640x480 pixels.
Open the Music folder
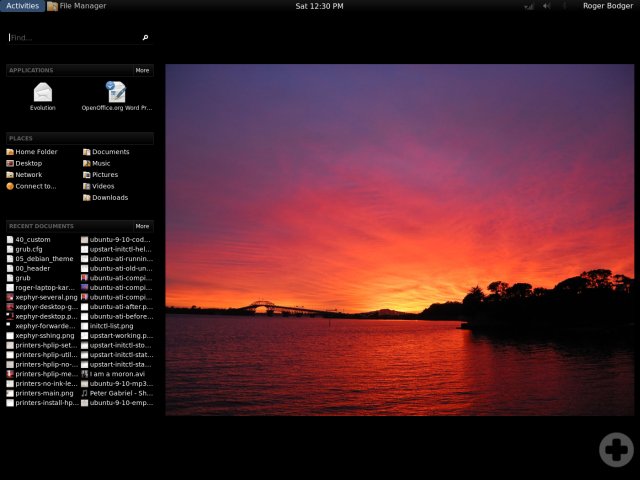pyautogui.click(x=96, y=163)
